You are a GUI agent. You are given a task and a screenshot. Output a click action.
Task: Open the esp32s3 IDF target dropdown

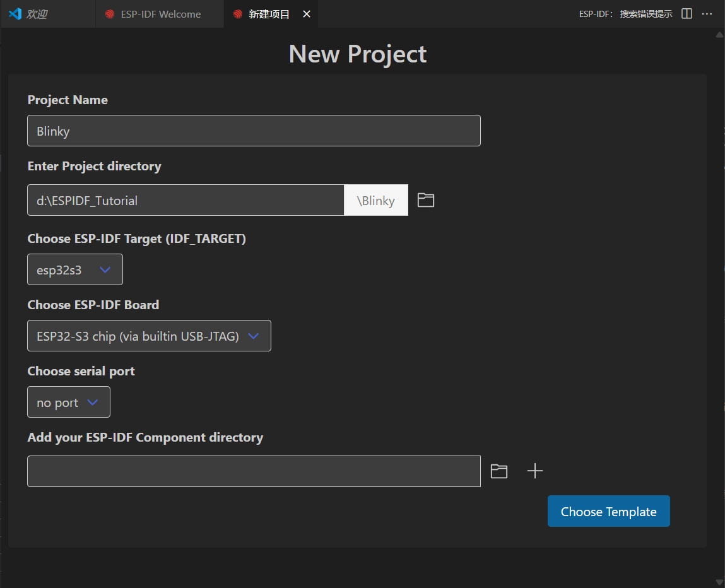coord(75,270)
